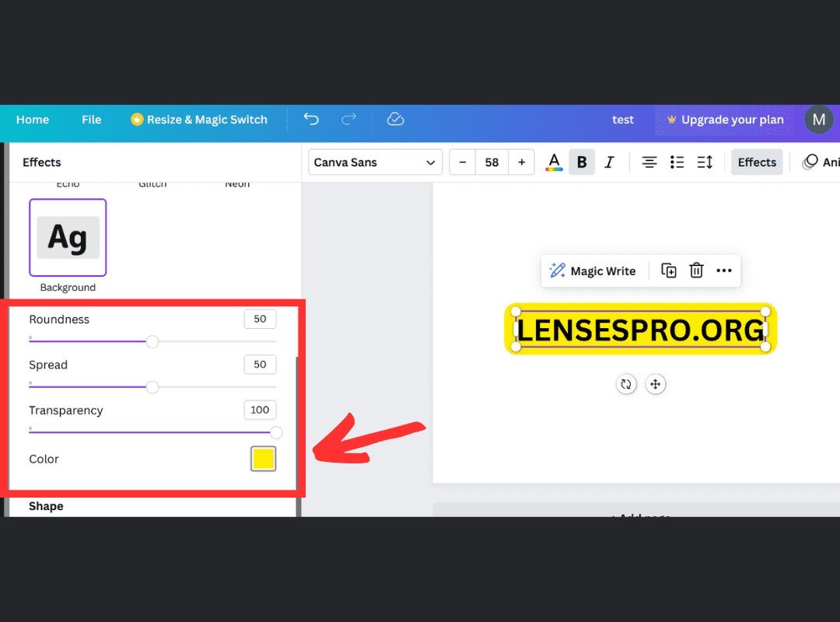
Task: Toggle bold formatting
Action: [x=582, y=162]
